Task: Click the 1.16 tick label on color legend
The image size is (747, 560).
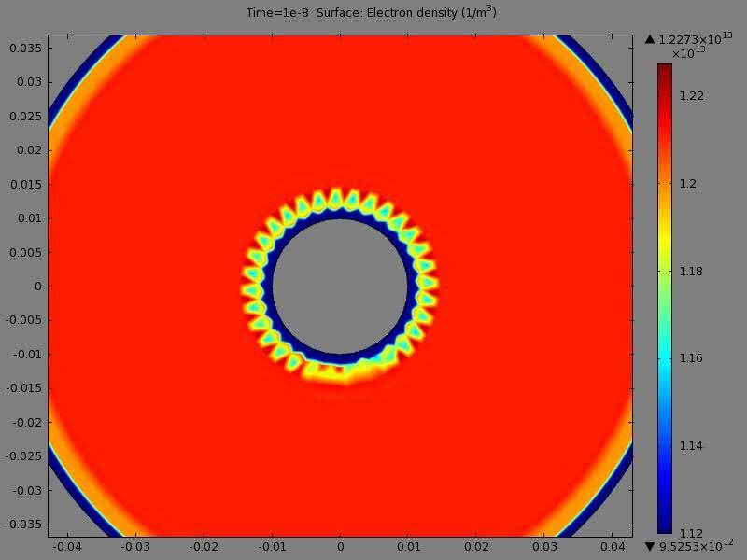Action: click(x=691, y=358)
